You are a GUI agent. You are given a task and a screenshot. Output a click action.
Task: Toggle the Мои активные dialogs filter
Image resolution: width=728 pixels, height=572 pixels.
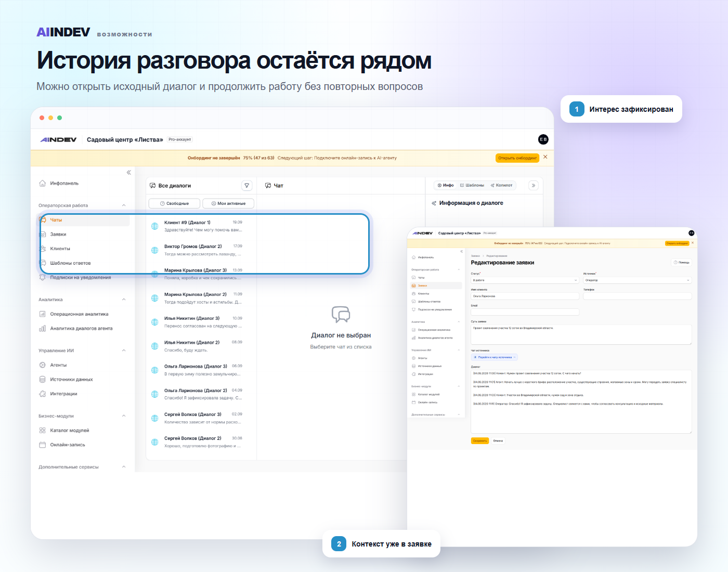229,203
